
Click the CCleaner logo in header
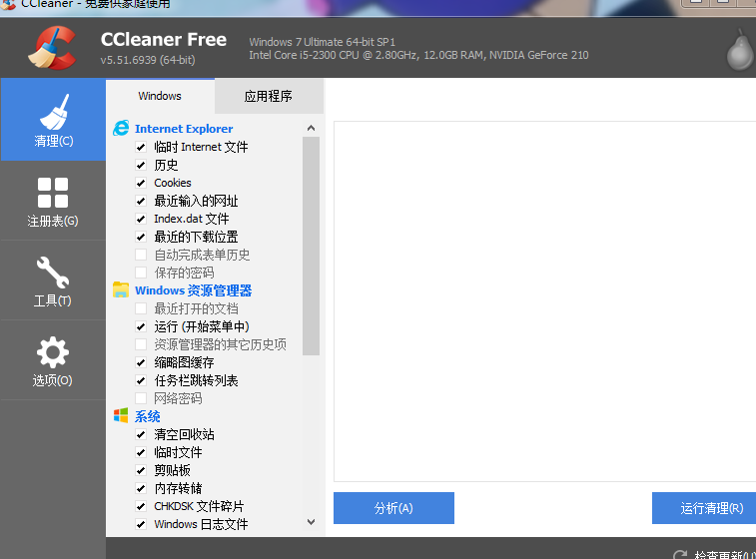tap(52, 49)
